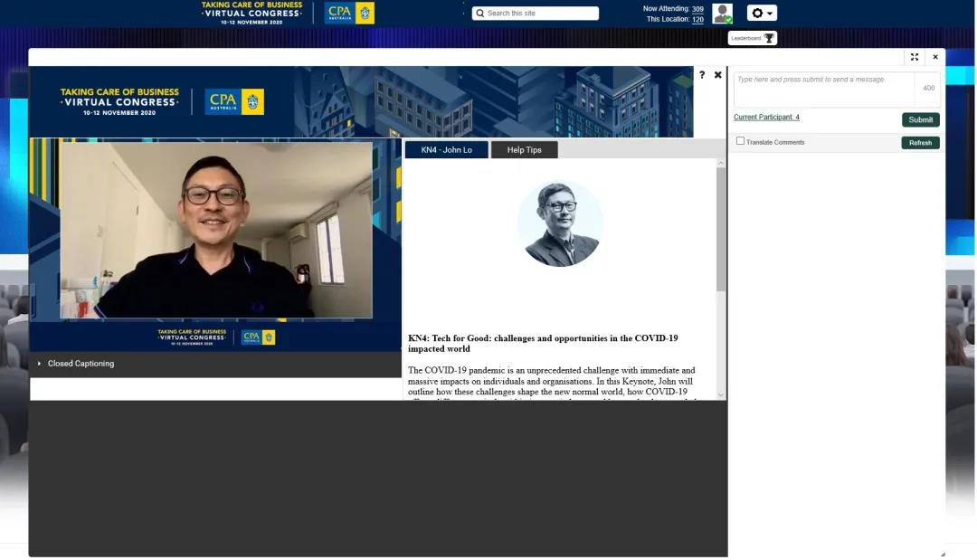This screenshot has height=560, width=977.
Task: Open the Current Participant link
Action: pos(766,118)
